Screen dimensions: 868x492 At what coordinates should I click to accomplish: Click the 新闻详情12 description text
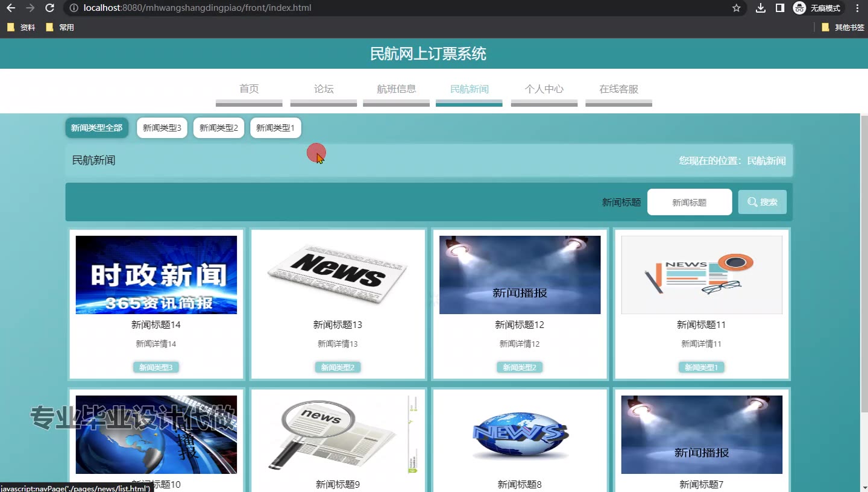[x=520, y=344]
